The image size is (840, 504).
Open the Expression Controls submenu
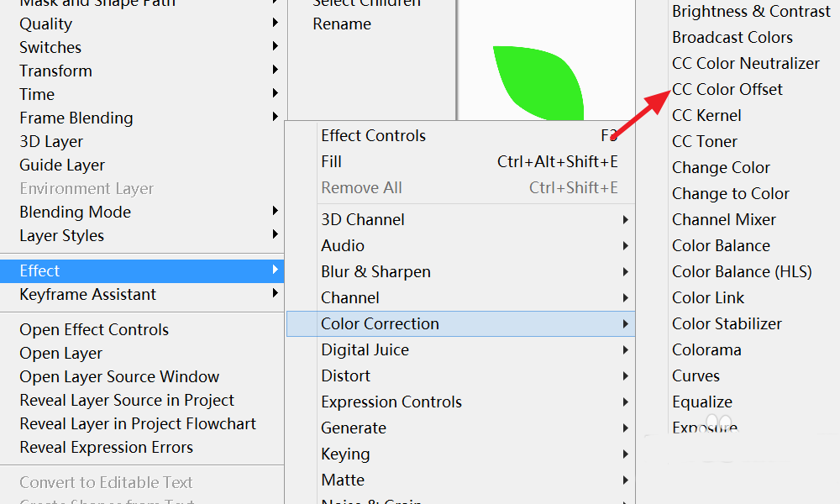[x=391, y=402]
